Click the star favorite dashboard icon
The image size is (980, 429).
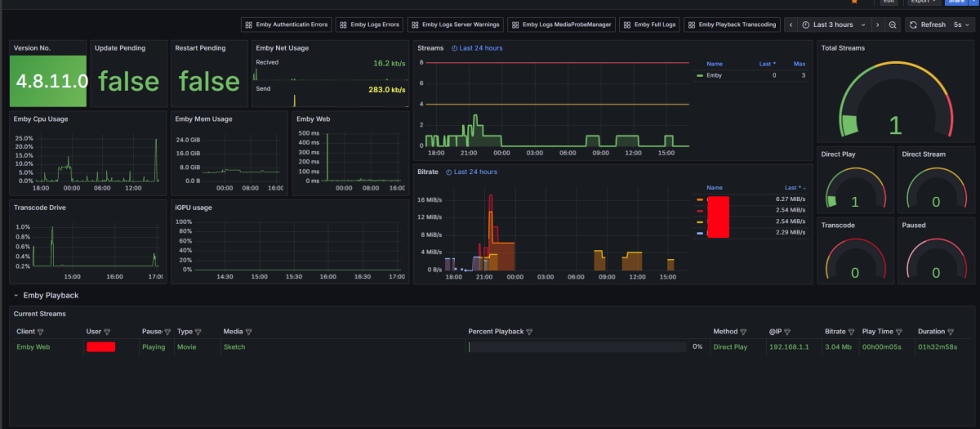[854, 2]
